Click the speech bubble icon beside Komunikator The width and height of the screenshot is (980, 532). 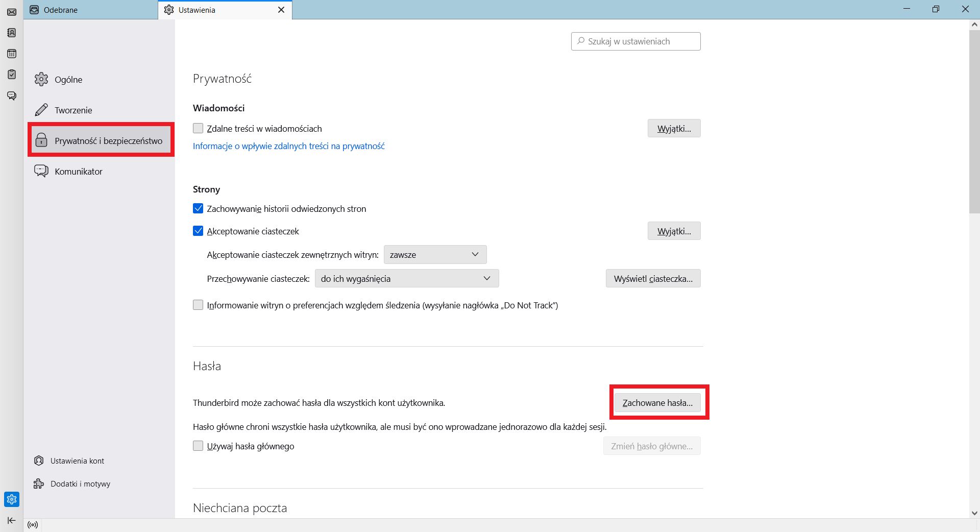point(41,171)
